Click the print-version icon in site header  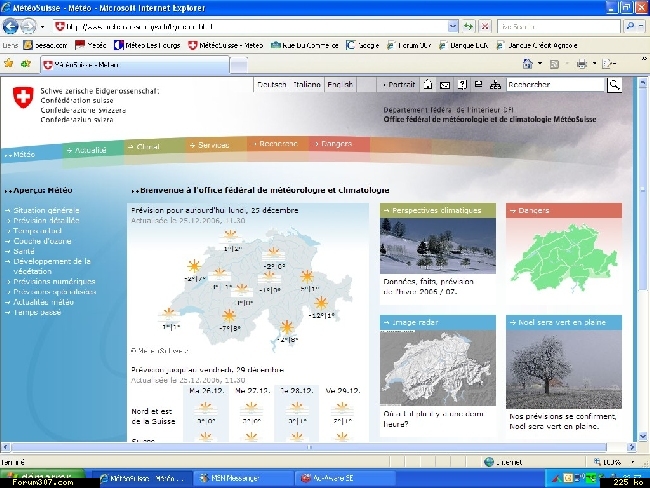[x=478, y=85]
